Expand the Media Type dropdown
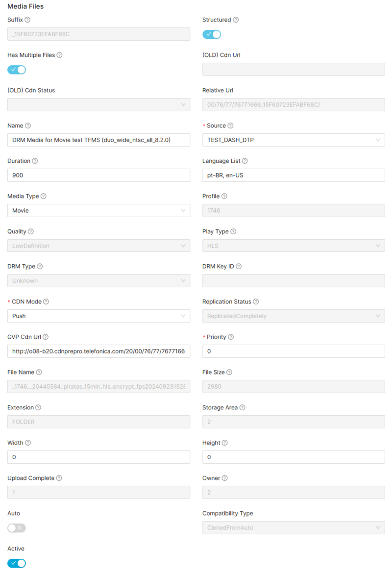This screenshot has height=574, width=392. tap(98, 211)
